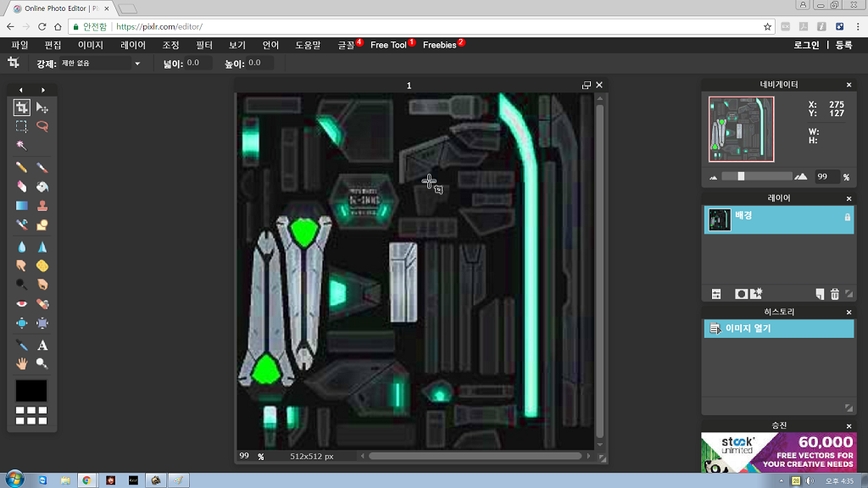
Task: Click the 등록 register link
Action: tap(843, 45)
